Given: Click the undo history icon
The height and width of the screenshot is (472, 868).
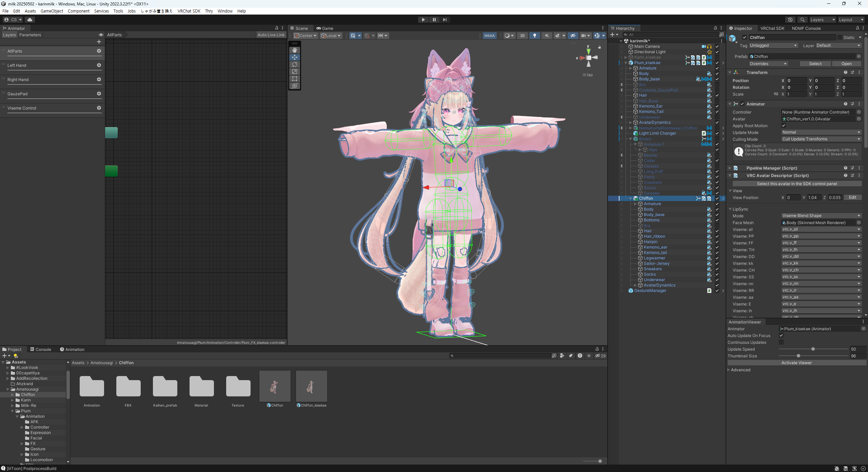Looking at the screenshot, I should [790, 20].
